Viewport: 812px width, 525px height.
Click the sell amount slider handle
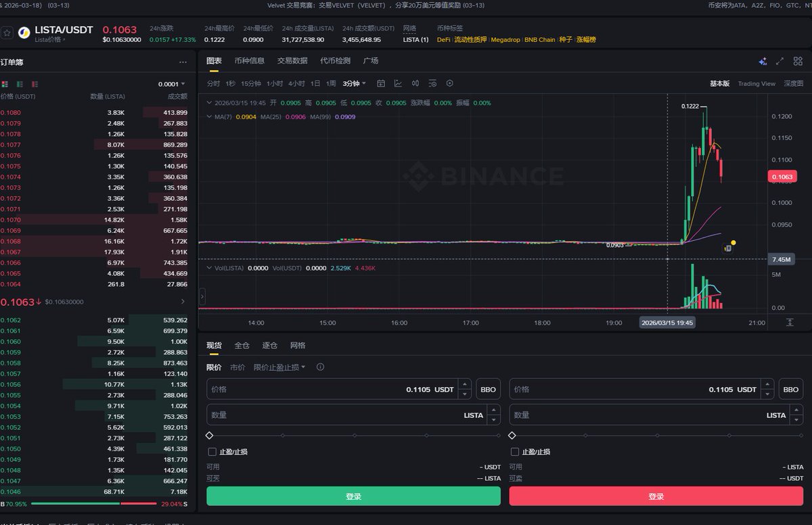(512, 436)
